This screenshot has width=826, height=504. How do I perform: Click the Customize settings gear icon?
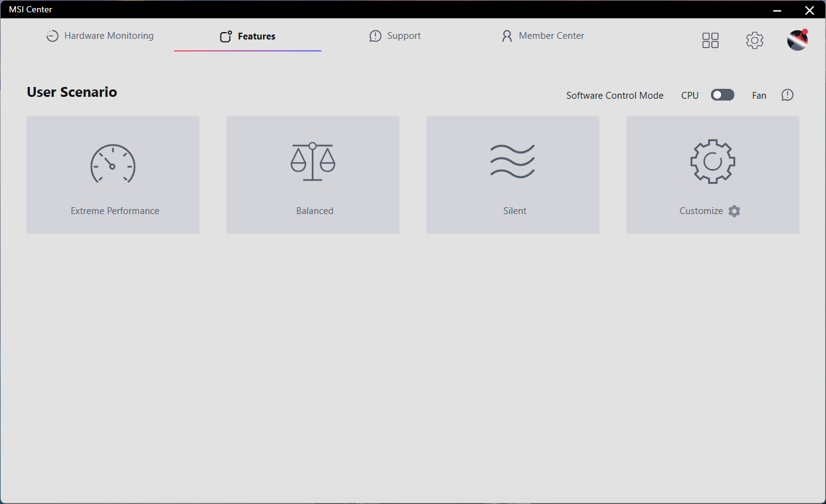click(x=734, y=211)
